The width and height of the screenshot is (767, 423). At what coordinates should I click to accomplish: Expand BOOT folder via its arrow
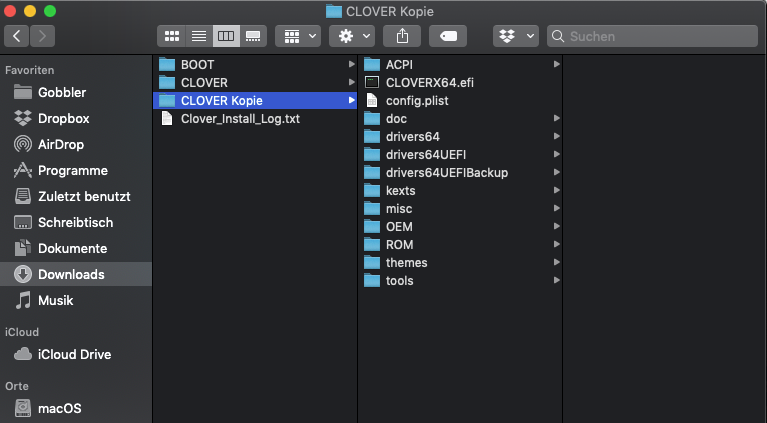pyautogui.click(x=351, y=64)
